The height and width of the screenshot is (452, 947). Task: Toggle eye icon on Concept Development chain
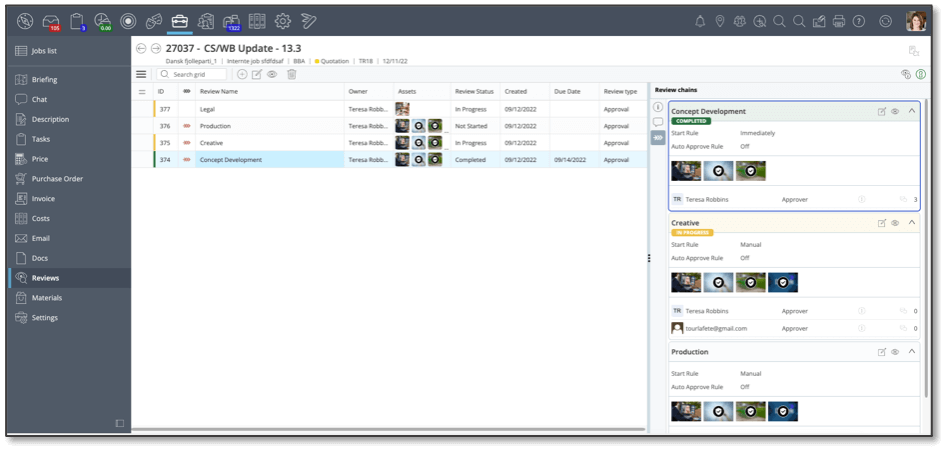[895, 112]
